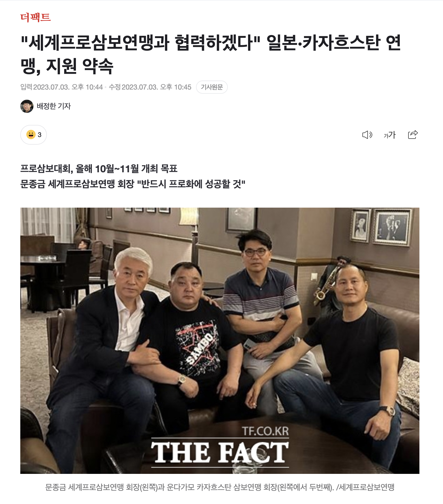The height and width of the screenshot is (504, 443).
Task: Click the photo caption text below image
Action: [220, 487]
